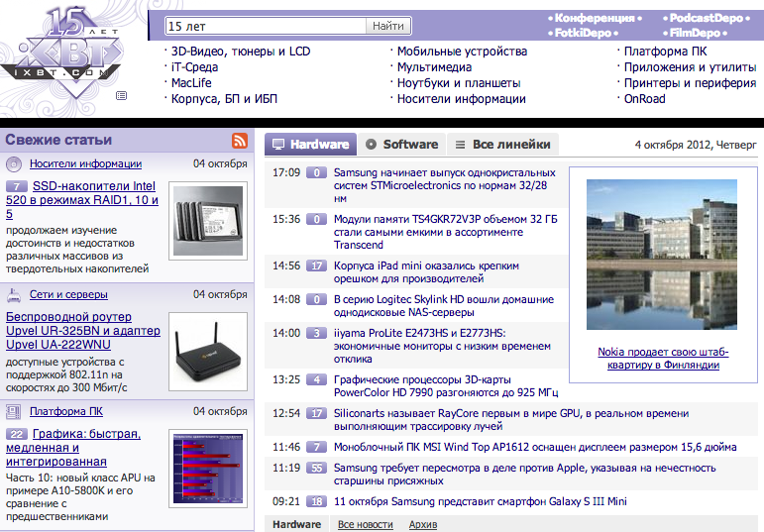Open the MacLife section

pyautogui.click(x=191, y=83)
